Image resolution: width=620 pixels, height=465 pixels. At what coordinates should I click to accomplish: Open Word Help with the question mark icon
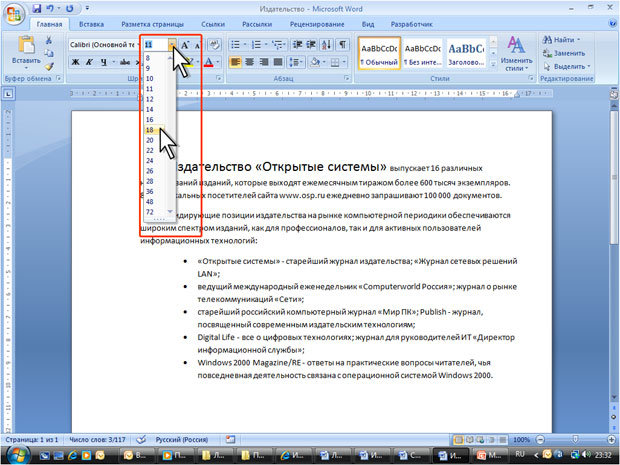pyautogui.click(x=612, y=24)
